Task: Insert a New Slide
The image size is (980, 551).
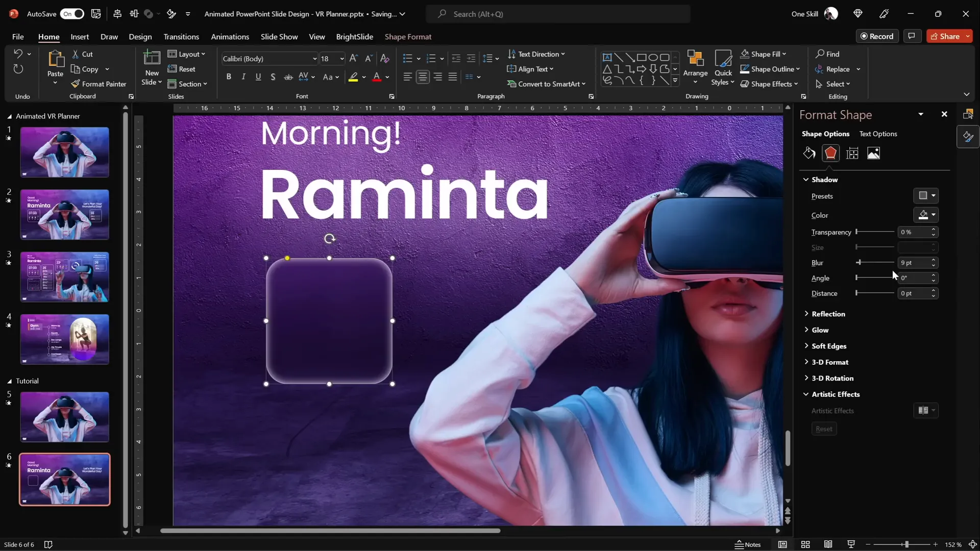Action: pyautogui.click(x=152, y=68)
